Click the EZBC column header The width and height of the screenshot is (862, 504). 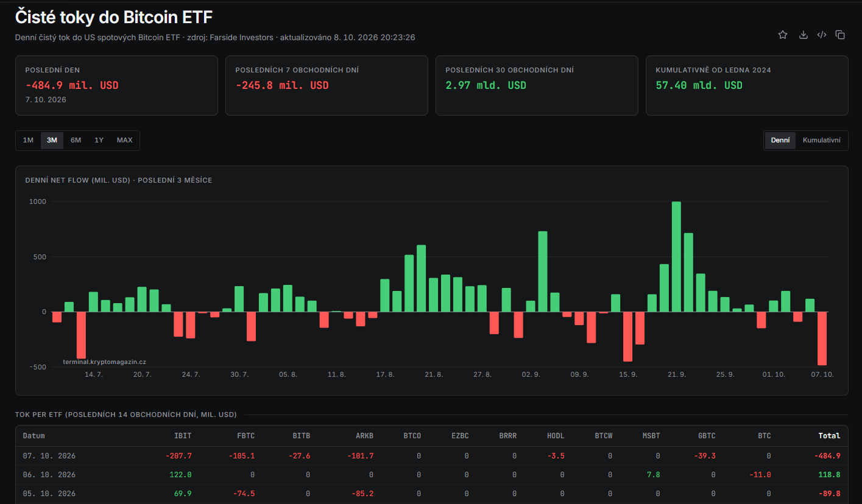point(459,436)
